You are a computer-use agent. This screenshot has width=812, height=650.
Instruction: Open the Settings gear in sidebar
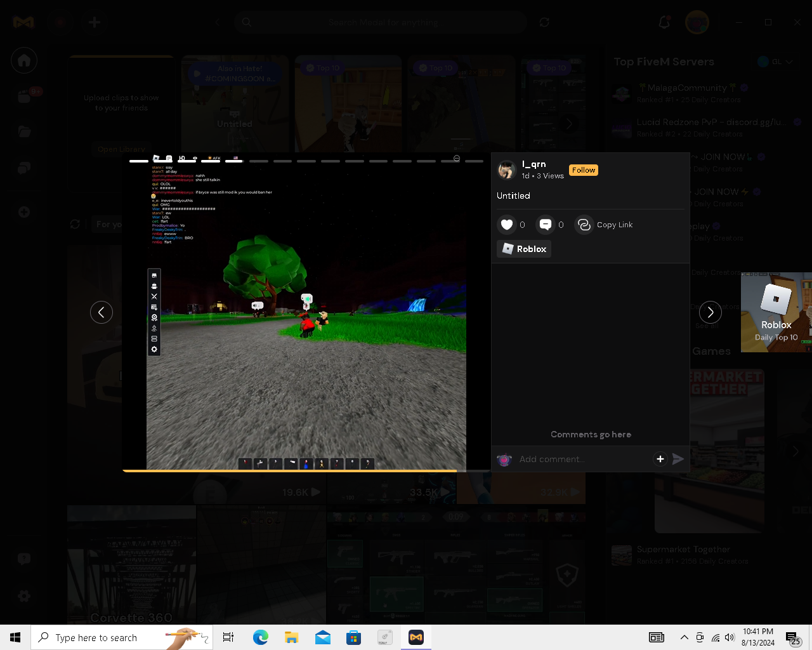click(x=24, y=596)
